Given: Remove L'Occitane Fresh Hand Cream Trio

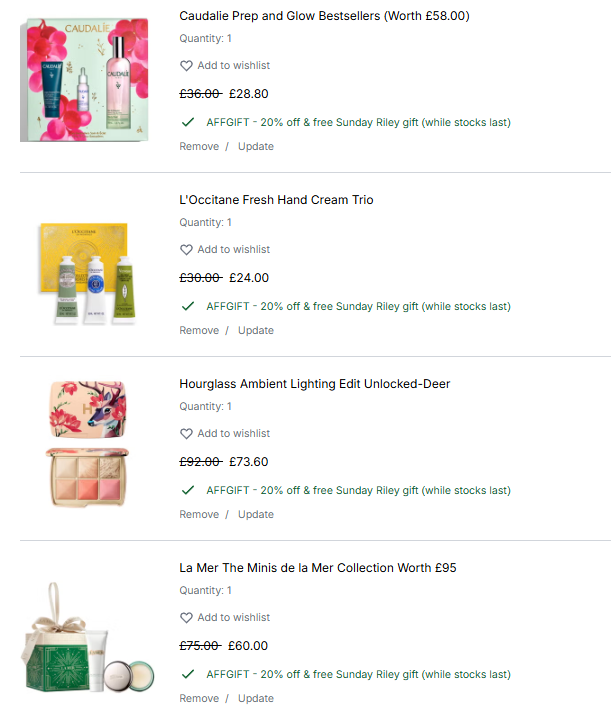Looking at the screenshot, I should tap(199, 330).
